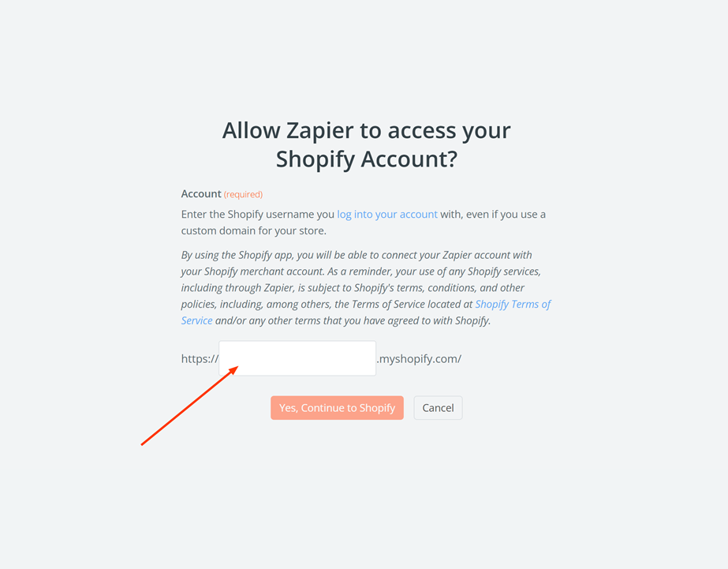The height and width of the screenshot is (569, 728).
Task: Click the italic Terms of Service disclaimer paragraph
Action: (363, 287)
